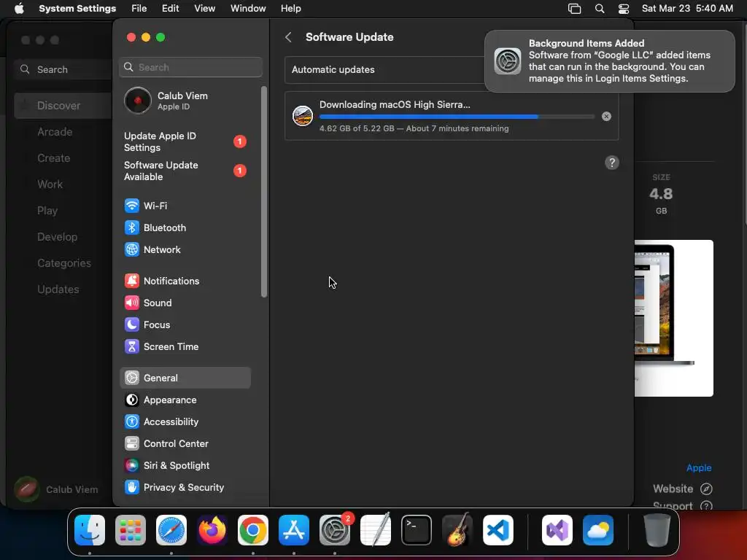This screenshot has height=560, width=747.
Task: Open the weather app in Dock
Action: [x=598, y=530]
